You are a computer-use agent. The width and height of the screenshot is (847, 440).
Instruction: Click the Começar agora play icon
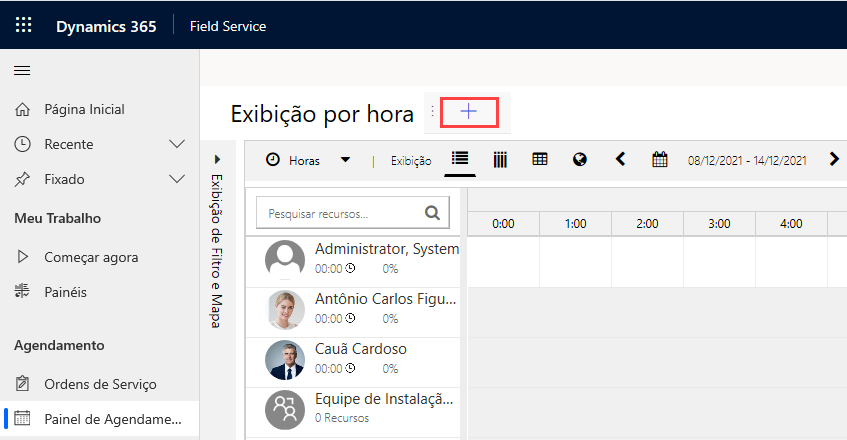tap(22, 256)
